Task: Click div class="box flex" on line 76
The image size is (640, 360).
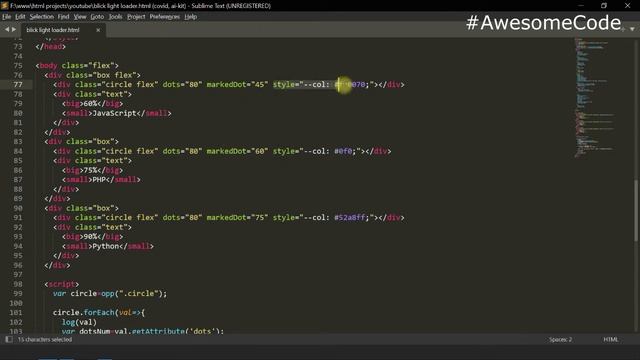Action: coord(92,75)
